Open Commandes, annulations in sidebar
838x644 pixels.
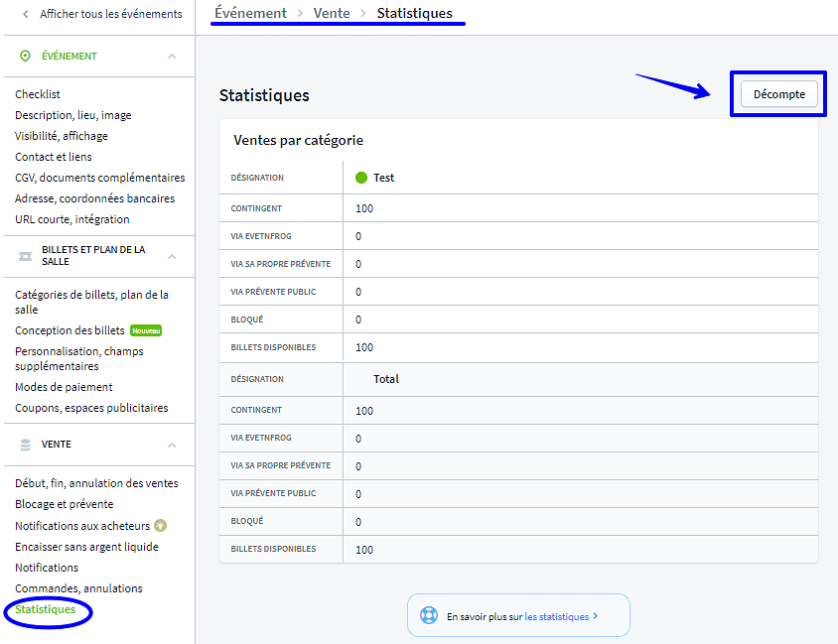coord(78,588)
